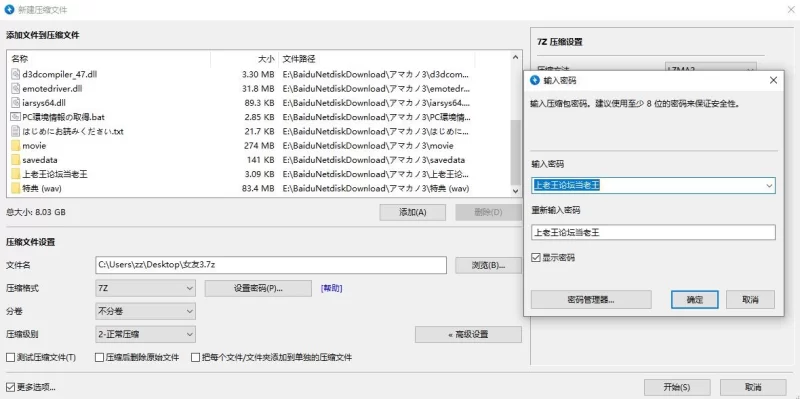This screenshot has height=399, width=800.
Task: Click the 添加(A) button
Action: [x=412, y=212]
